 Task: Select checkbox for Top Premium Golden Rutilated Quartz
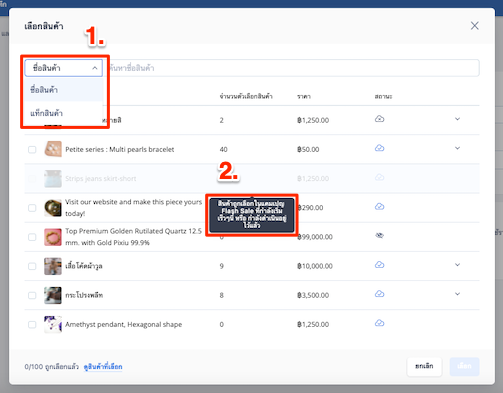click(32, 237)
